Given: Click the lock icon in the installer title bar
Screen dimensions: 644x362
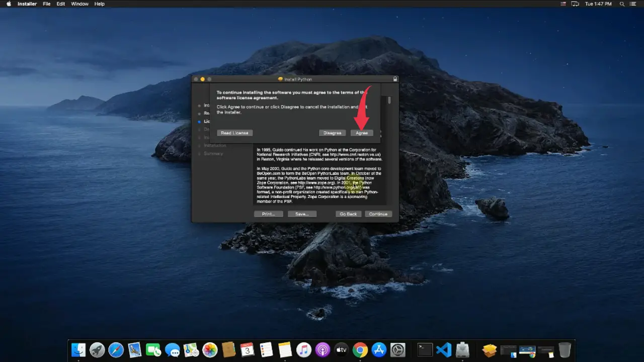Looking at the screenshot, I should [395, 79].
